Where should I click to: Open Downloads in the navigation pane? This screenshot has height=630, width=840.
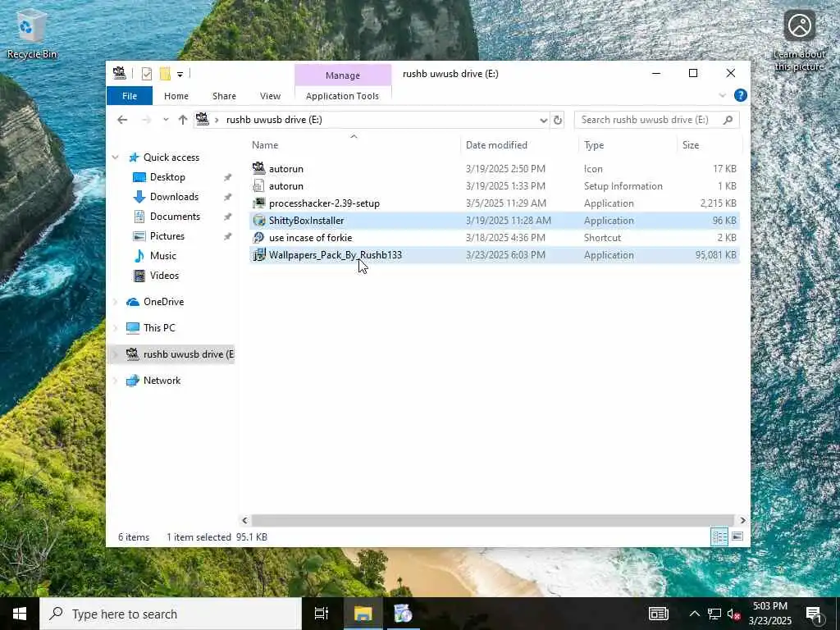[174, 197]
